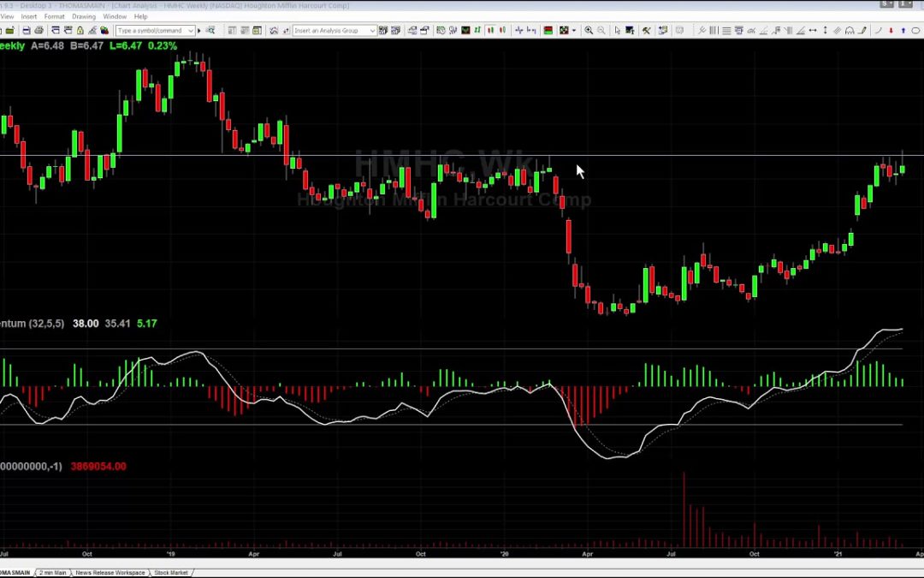Open the Window menu
Image resolution: width=924 pixels, height=578 pixels.
point(115,16)
